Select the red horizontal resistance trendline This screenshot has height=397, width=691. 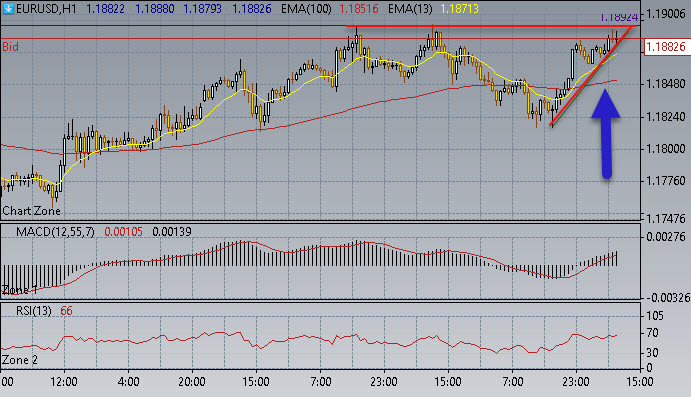(x=491, y=26)
